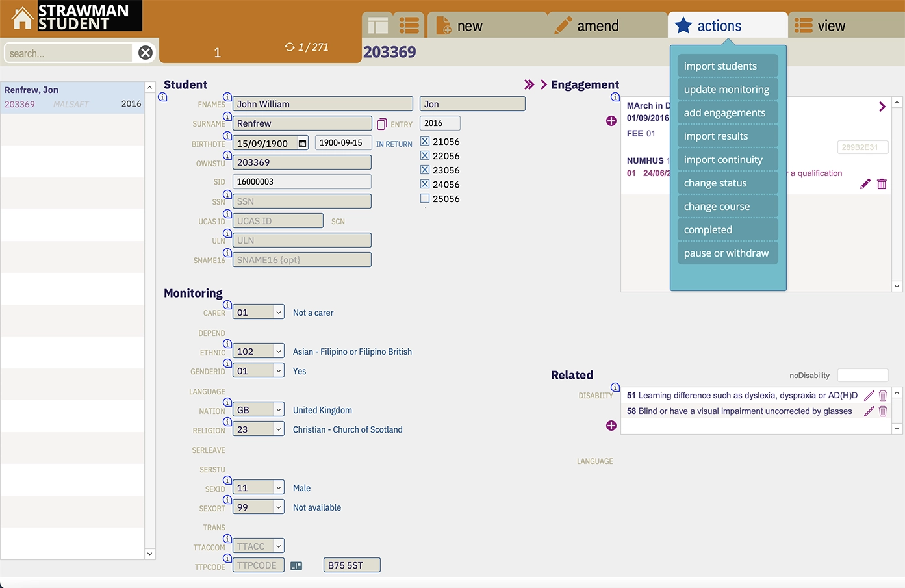Screen dimensions: 905x588
Task: Click change status in actions menu
Action: (x=728, y=183)
